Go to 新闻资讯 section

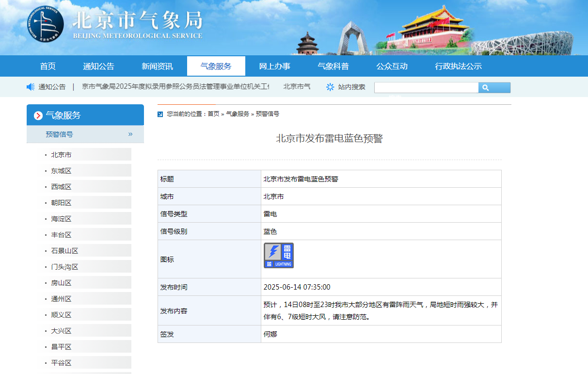pyautogui.click(x=157, y=66)
